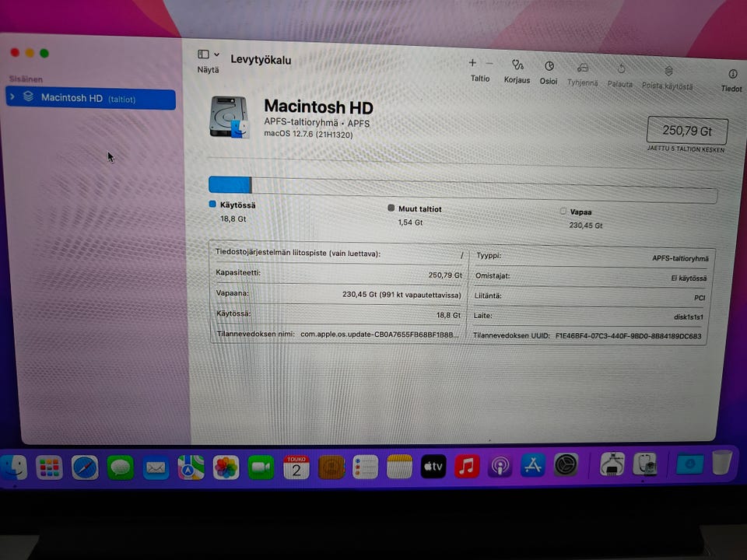
Task: Open Maps from the Dock
Action: [x=191, y=467]
